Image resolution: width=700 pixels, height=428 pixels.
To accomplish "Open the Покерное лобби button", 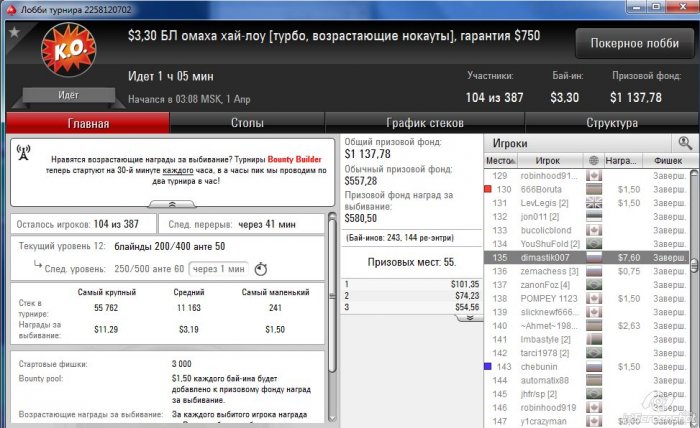I will 635,43.
